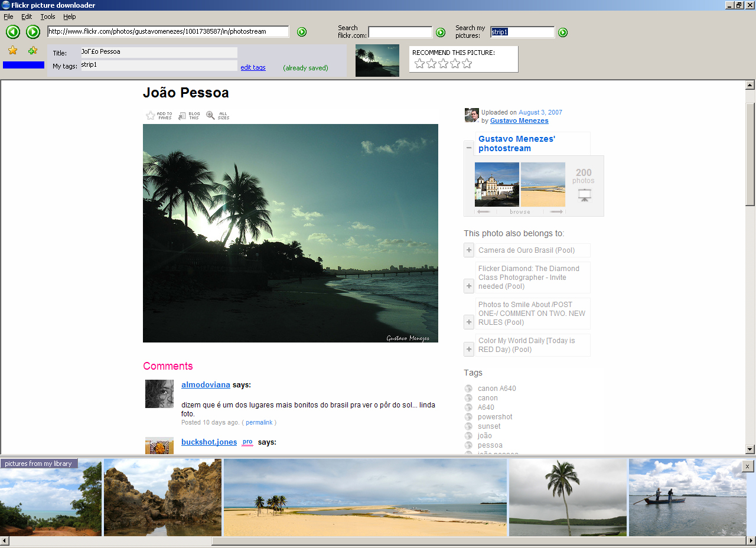Click the edit tags link

click(x=253, y=67)
